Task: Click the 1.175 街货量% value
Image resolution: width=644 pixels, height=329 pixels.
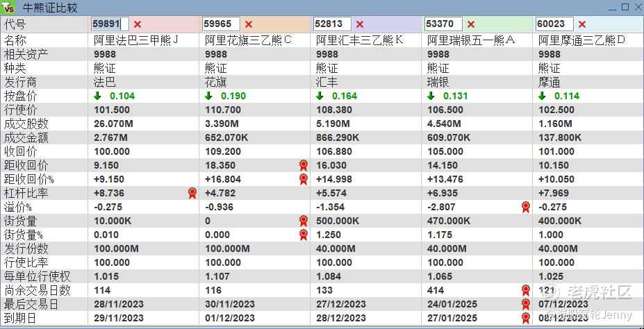Action: (440, 235)
